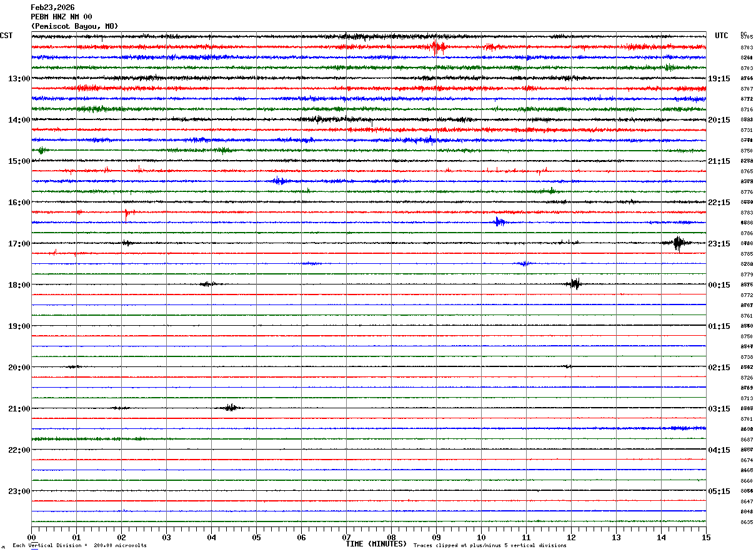Click the TIME (MINUTES) axis label
Image resolution: width=756 pixels, height=554 pixels.
pyautogui.click(x=376, y=544)
